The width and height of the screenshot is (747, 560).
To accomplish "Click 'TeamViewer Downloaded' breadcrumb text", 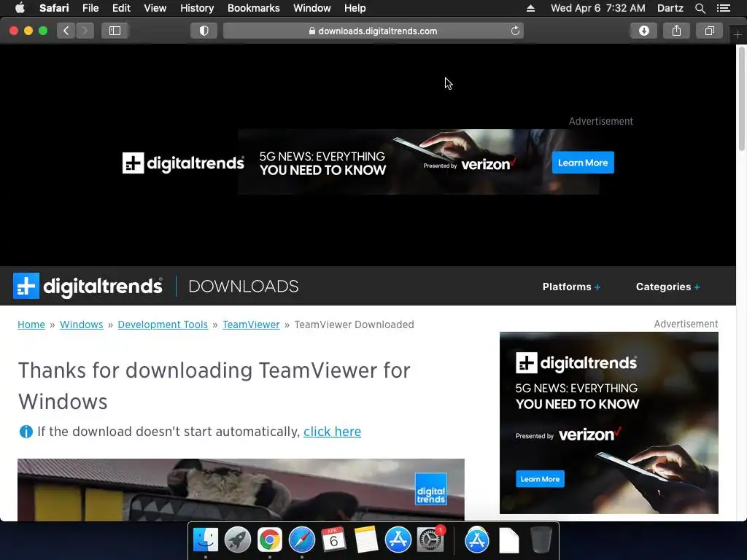I will (354, 324).
